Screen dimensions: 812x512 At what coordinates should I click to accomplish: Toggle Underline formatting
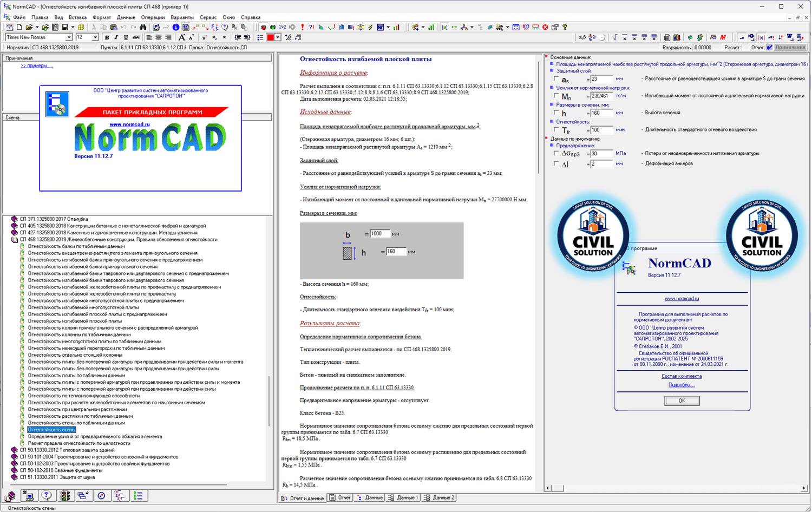pos(126,37)
